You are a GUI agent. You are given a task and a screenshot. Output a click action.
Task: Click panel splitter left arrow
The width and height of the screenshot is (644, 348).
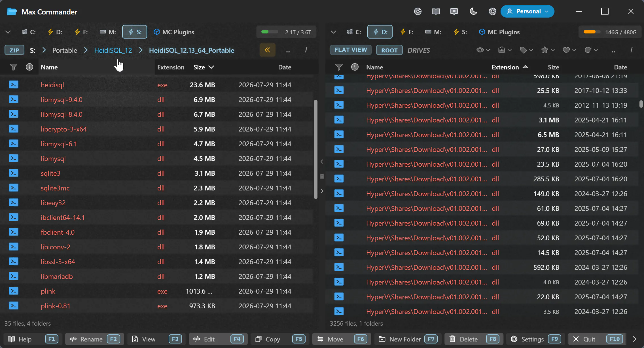[322, 162]
